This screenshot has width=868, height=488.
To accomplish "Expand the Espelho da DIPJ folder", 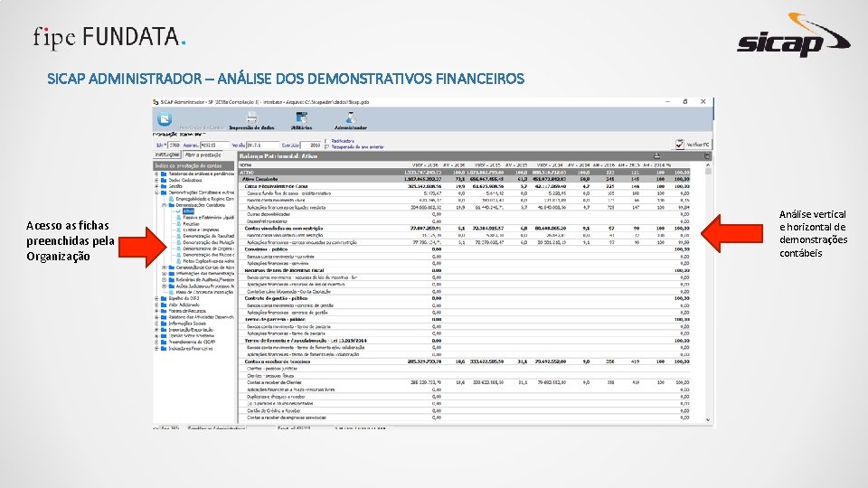I will 156,298.
